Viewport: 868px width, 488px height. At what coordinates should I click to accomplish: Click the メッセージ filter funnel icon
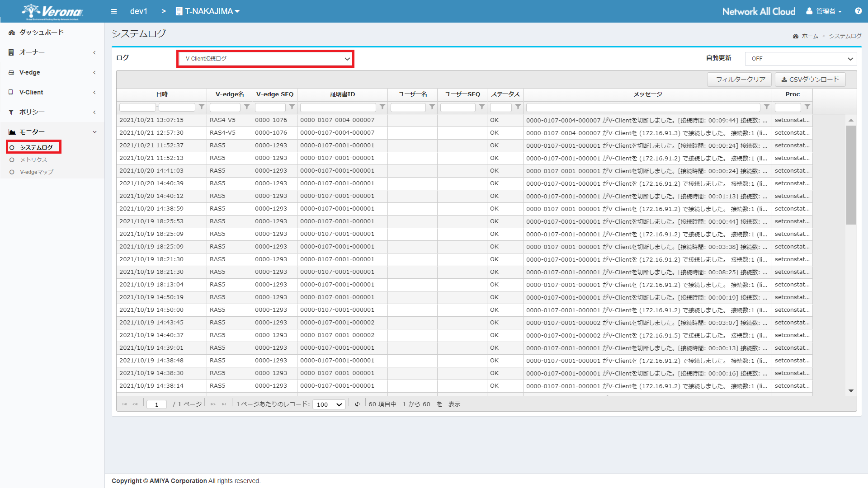pos(767,107)
